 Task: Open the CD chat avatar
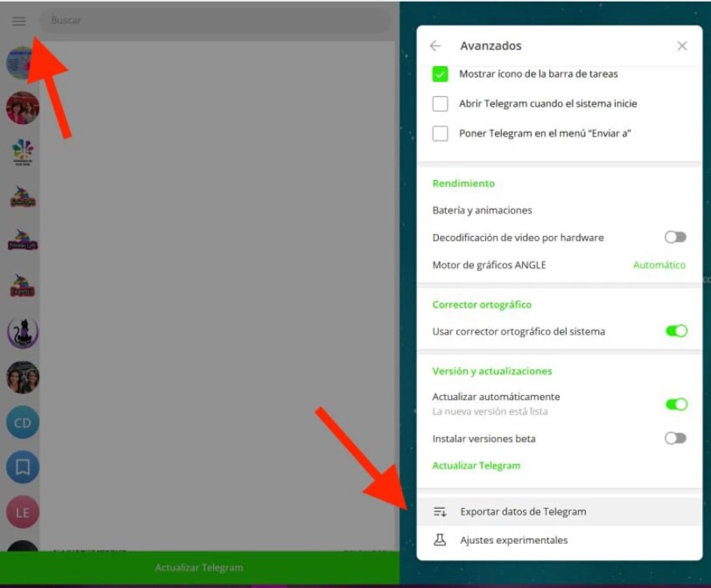pos(22,422)
